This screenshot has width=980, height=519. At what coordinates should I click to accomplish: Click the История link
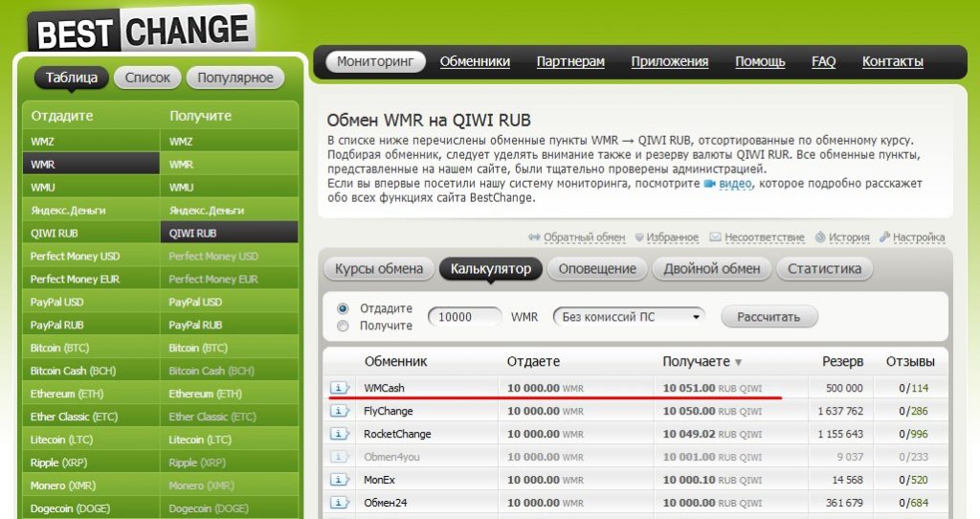[x=849, y=237]
